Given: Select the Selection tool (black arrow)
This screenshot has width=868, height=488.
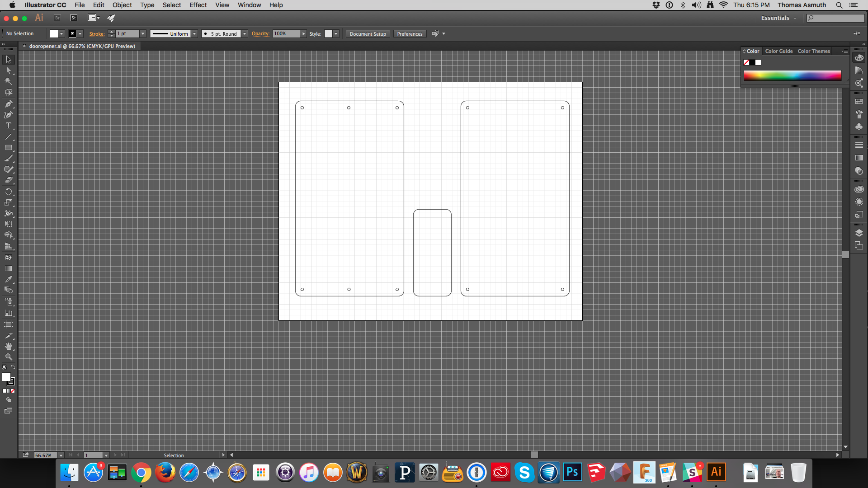Looking at the screenshot, I should click(x=9, y=60).
